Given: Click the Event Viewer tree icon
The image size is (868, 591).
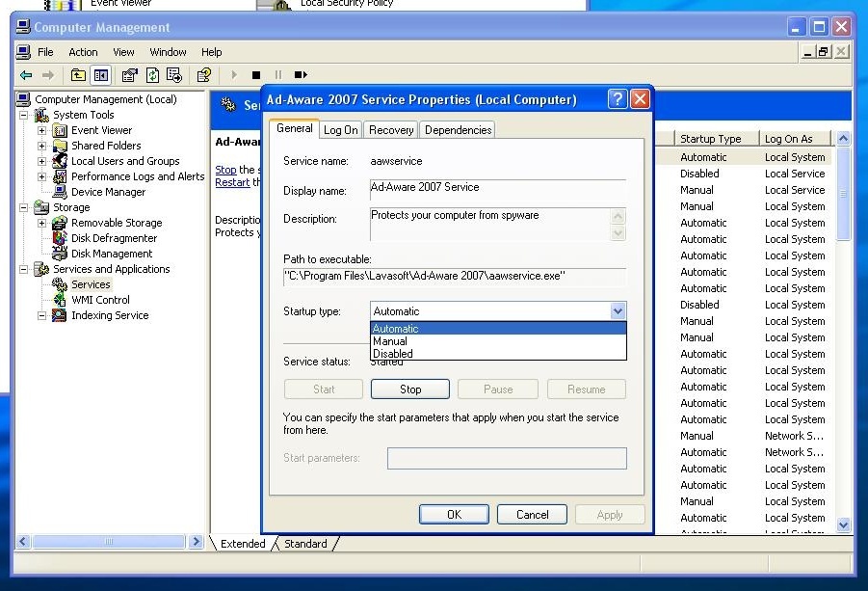Looking at the screenshot, I should click(60, 131).
